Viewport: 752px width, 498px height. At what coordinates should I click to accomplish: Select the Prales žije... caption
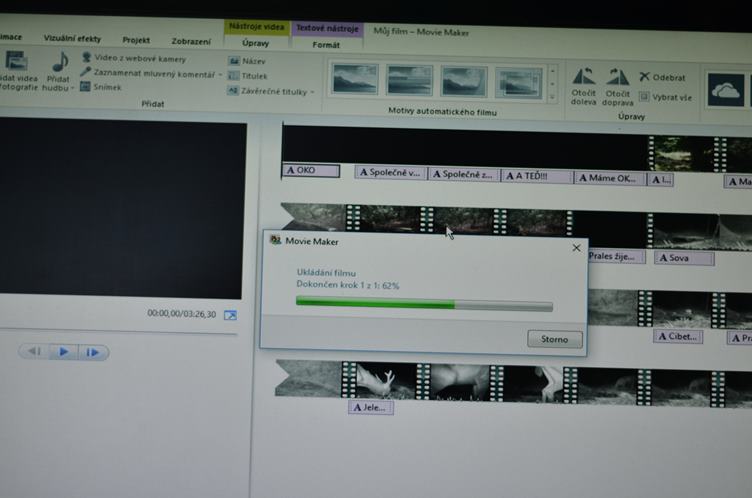[616, 256]
